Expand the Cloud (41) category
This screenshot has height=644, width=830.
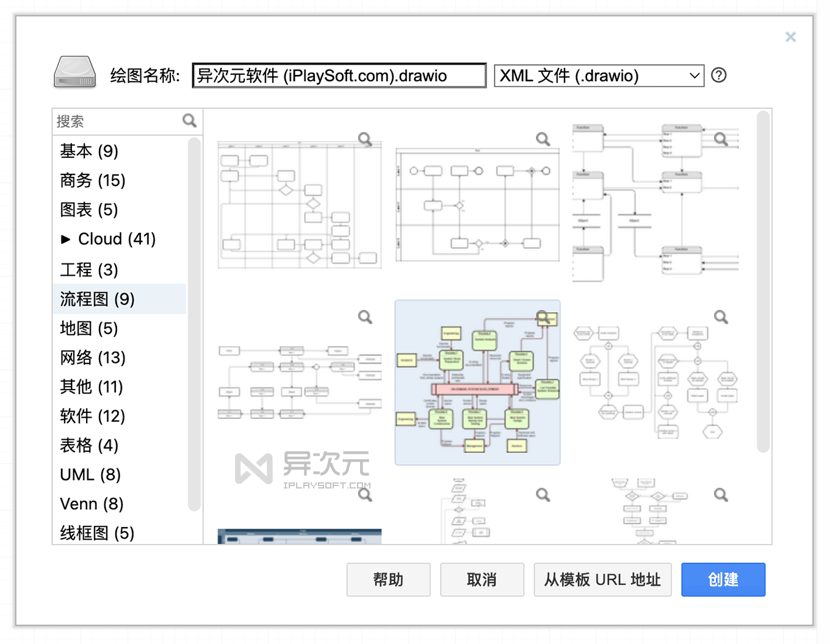66,239
